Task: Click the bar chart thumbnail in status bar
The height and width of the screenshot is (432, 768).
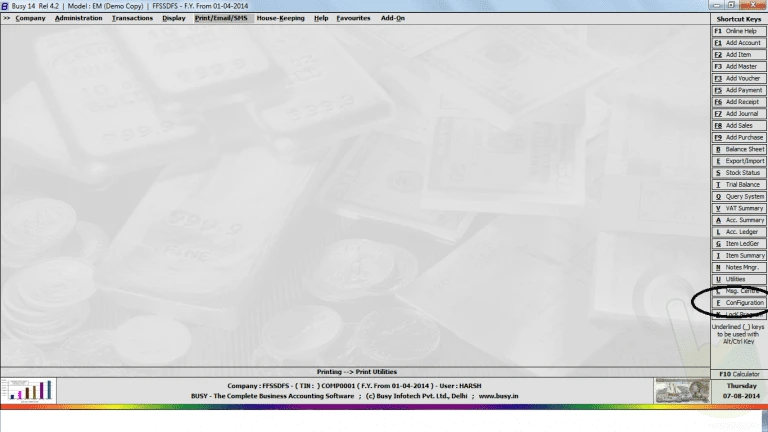Action: (x=28, y=390)
